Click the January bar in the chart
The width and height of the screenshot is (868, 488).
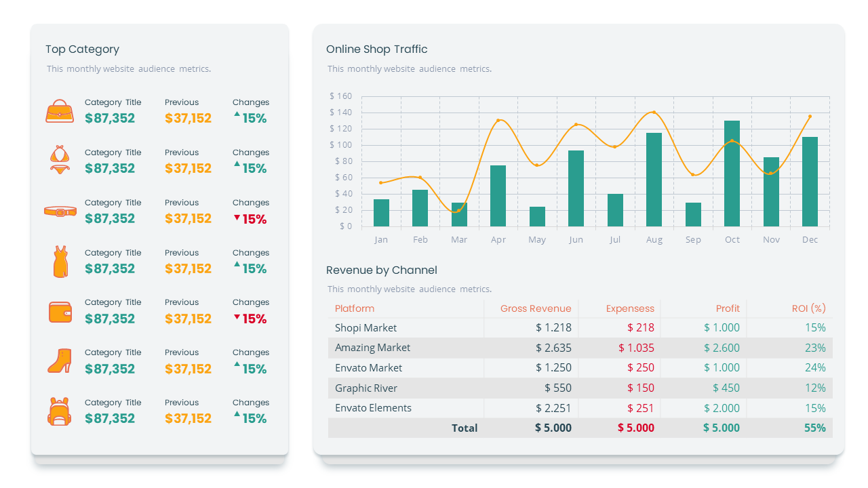click(381, 213)
